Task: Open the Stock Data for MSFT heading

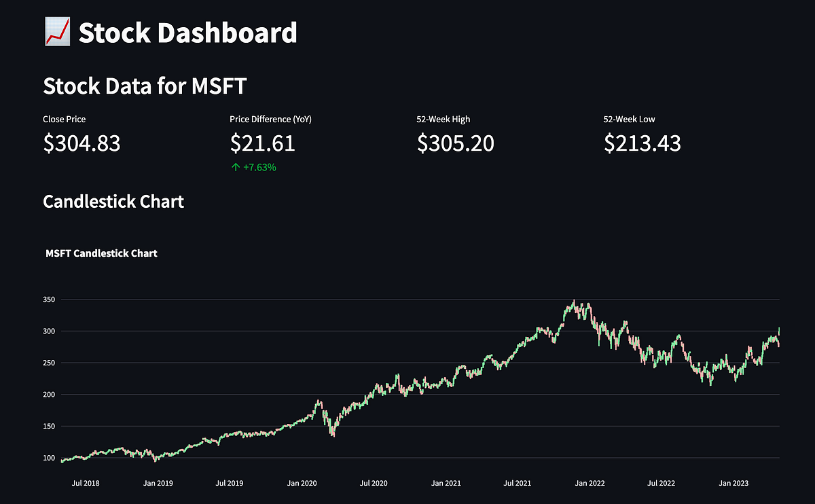Action: 145,86
